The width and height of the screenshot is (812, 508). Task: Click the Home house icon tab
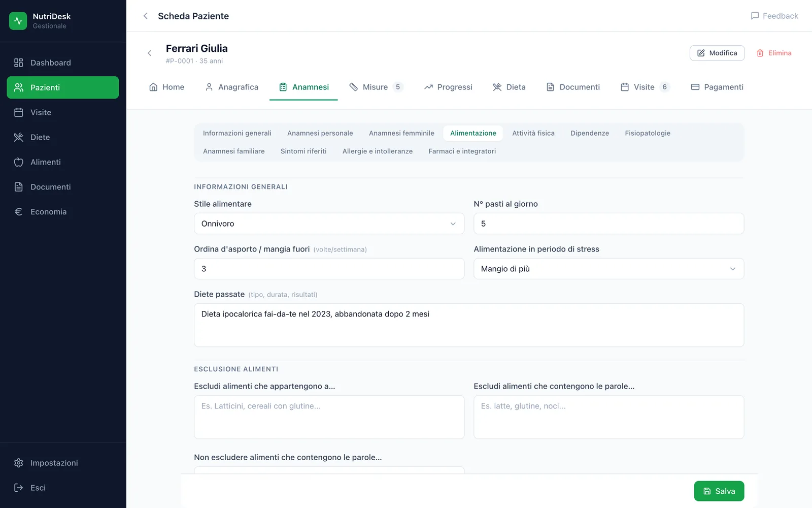[153, 87]
